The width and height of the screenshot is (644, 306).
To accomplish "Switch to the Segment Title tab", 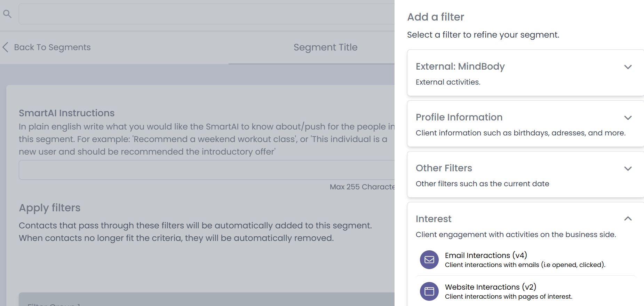I will point(326,47).
